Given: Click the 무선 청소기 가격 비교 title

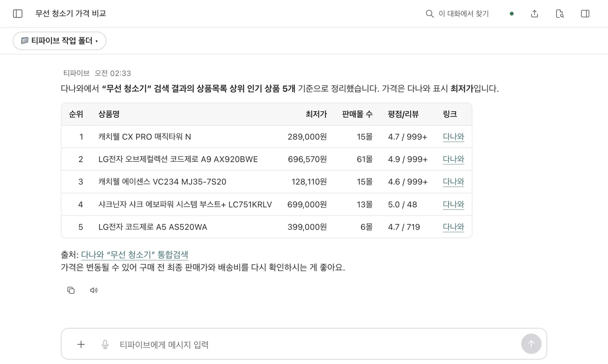Looking at the screenshot, I should click(71, 14).
